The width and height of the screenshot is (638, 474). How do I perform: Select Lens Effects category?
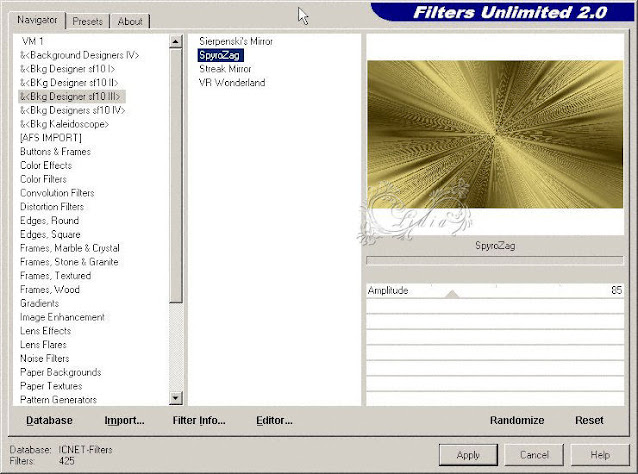pyautogui.click(x=45, y=331)
